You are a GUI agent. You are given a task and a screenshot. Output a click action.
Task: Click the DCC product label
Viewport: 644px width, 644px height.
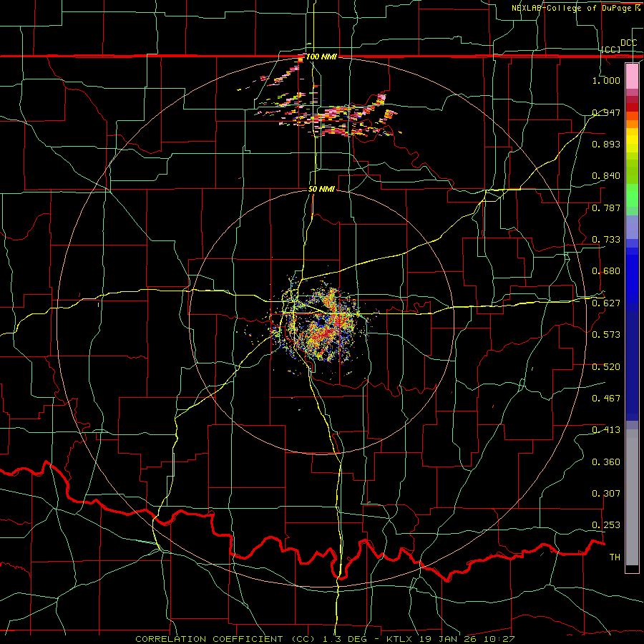628,43
